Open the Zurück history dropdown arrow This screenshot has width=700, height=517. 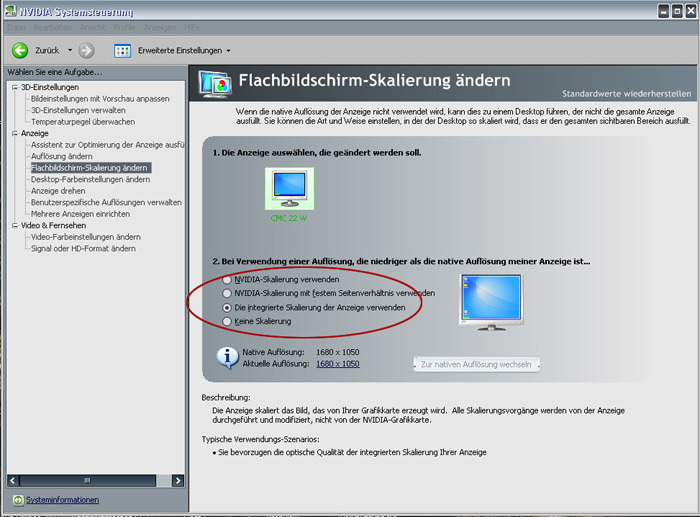70,50
